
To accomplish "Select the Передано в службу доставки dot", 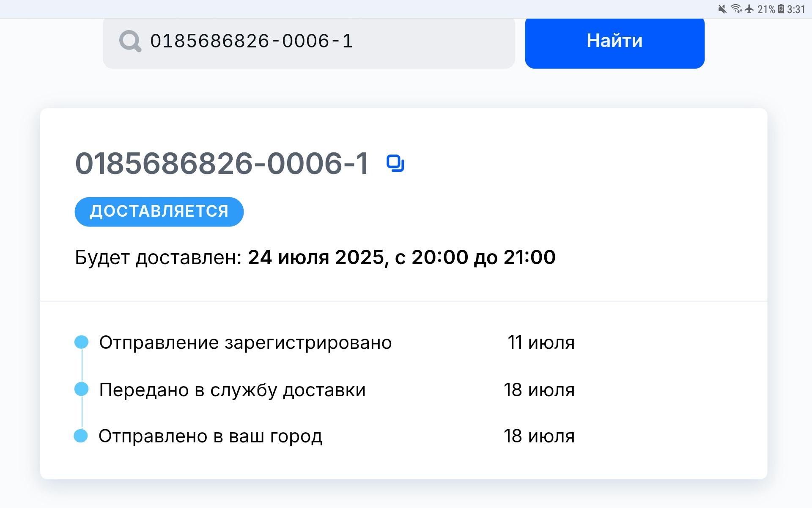I will coord(81,389).
